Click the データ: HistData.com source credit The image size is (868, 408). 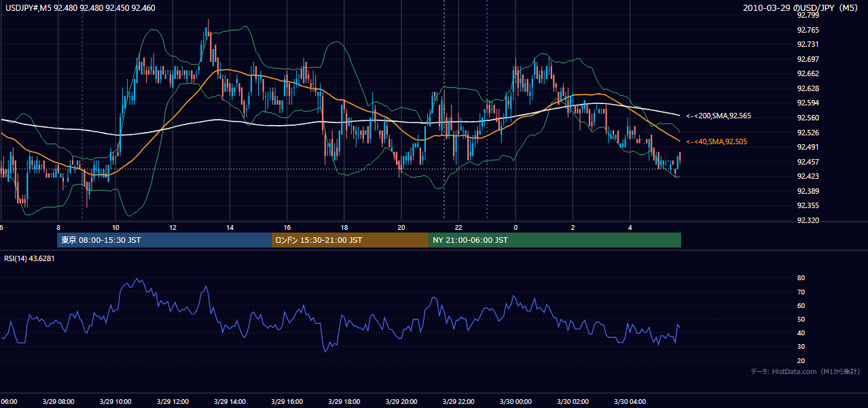click(806, 371)
